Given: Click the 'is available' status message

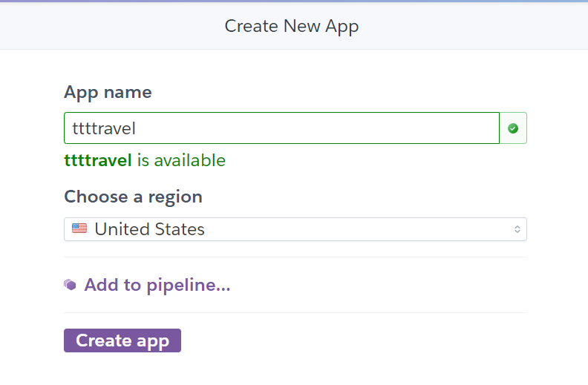Looking at the screenshot, I should click(181, 160).
